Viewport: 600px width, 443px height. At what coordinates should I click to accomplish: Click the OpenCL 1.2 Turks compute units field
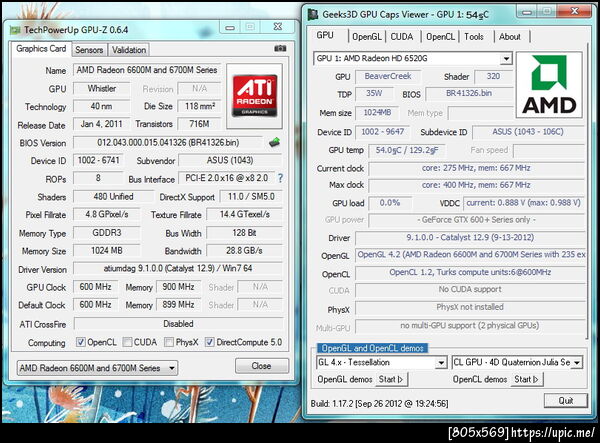[x=470, y=272]
